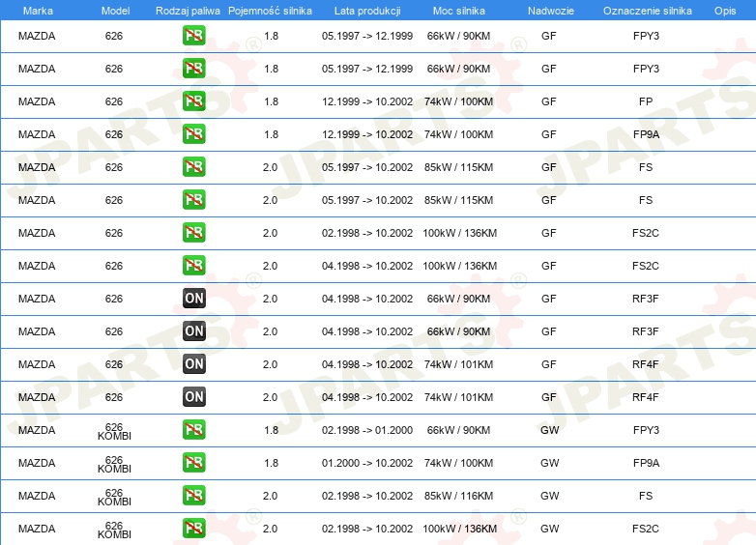The height and width of the screenshot is (545, 756).
Task: Click 66kW / 90KM in the 626 KOMBI row
Action: click(x=458, y=430)
